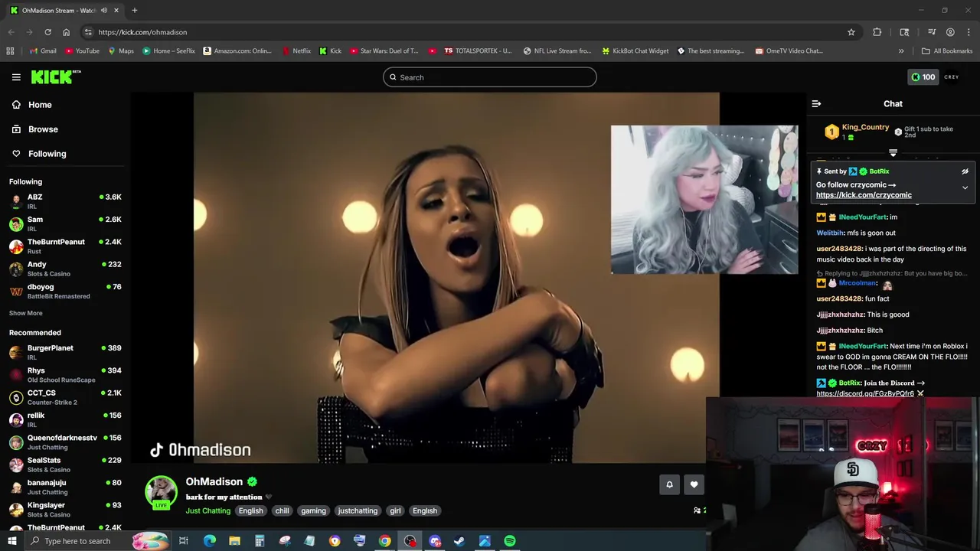
Task: Go to Home in Kick sidebar
Action: pos(31,105)
